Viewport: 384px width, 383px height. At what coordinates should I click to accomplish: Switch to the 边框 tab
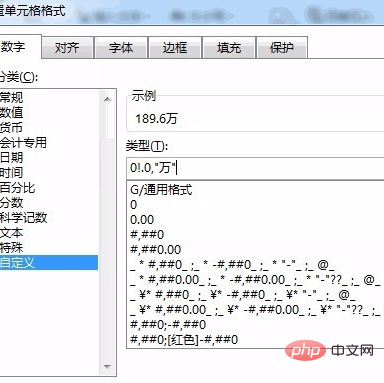[175, 48]
